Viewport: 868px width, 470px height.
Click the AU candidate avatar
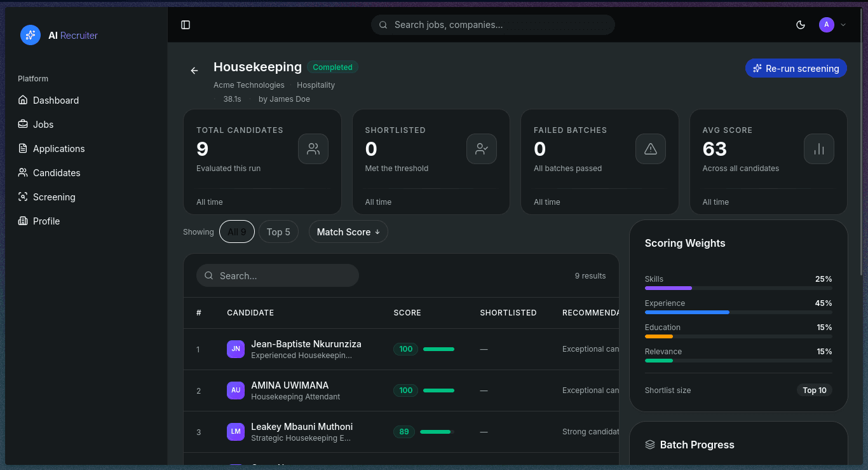[x=236, y=391]
